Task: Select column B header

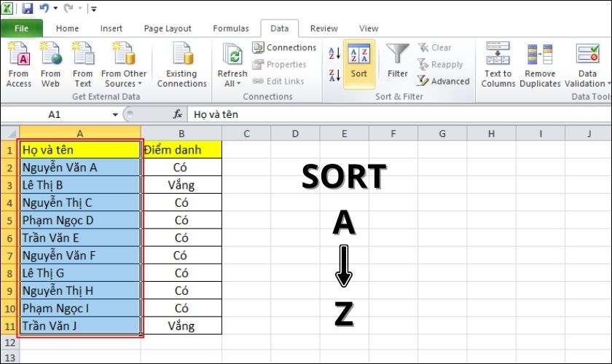Action: point(181,133)
